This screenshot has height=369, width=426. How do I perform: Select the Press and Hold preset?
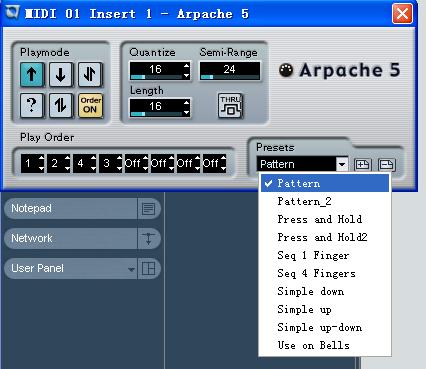tap(325, 219)
